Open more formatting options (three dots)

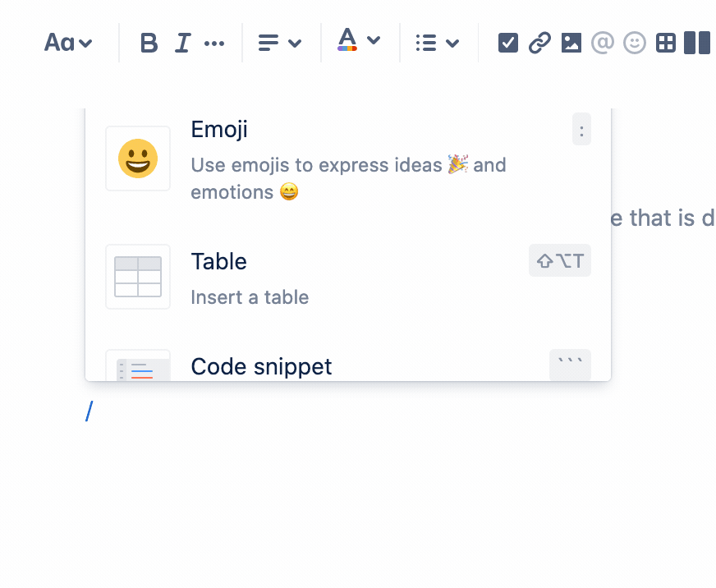(x=214, y=44)
